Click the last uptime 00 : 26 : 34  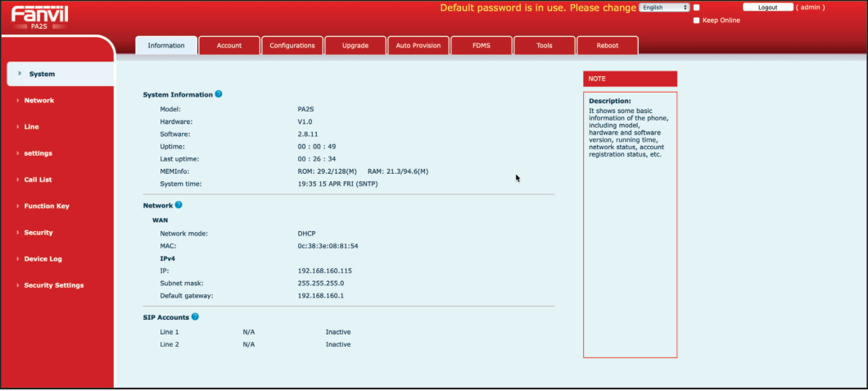pyautogui.click(x=317, y=159)
